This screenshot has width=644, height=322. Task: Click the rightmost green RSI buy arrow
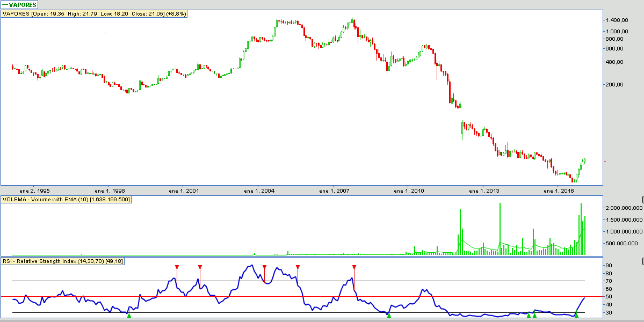(576, 315)
